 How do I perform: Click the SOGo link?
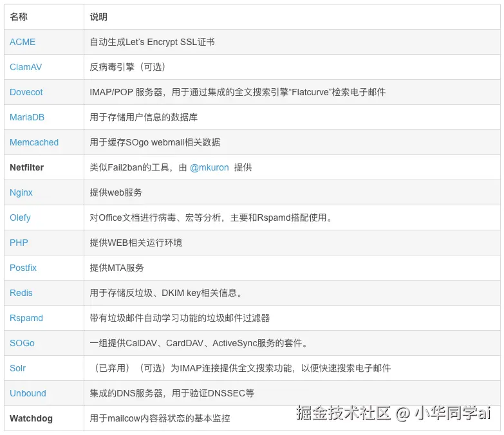(22, 343)
